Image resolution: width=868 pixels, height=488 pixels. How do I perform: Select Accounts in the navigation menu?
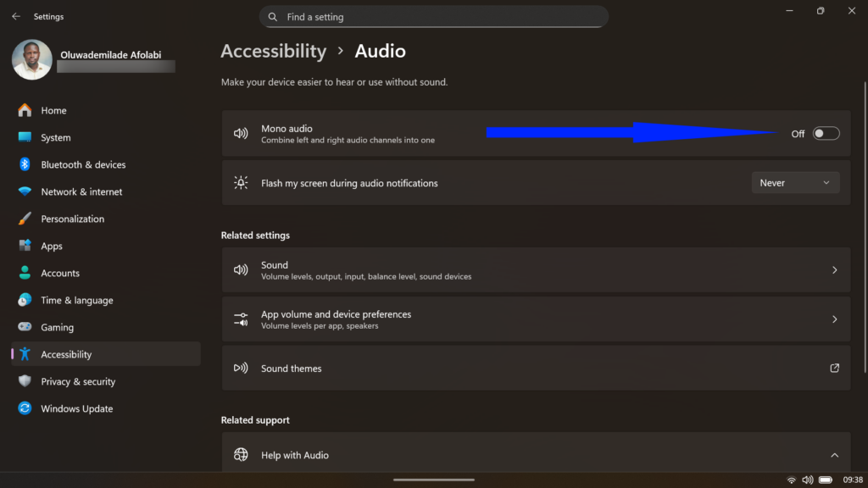click(x=23, y=273)
